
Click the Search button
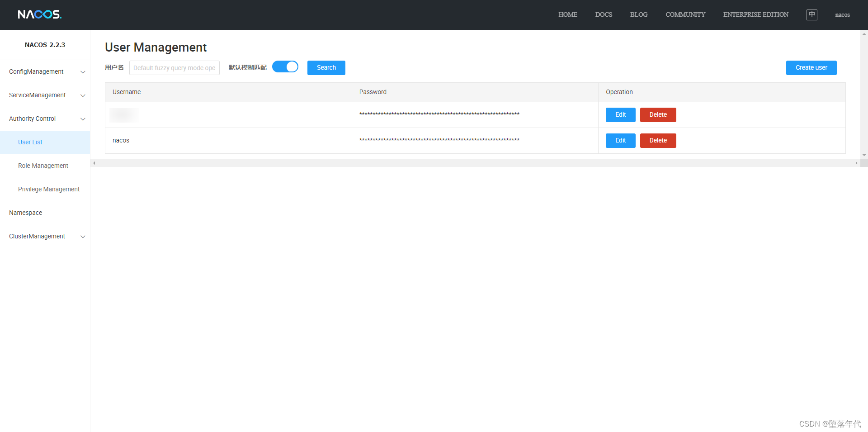(326, 68)
